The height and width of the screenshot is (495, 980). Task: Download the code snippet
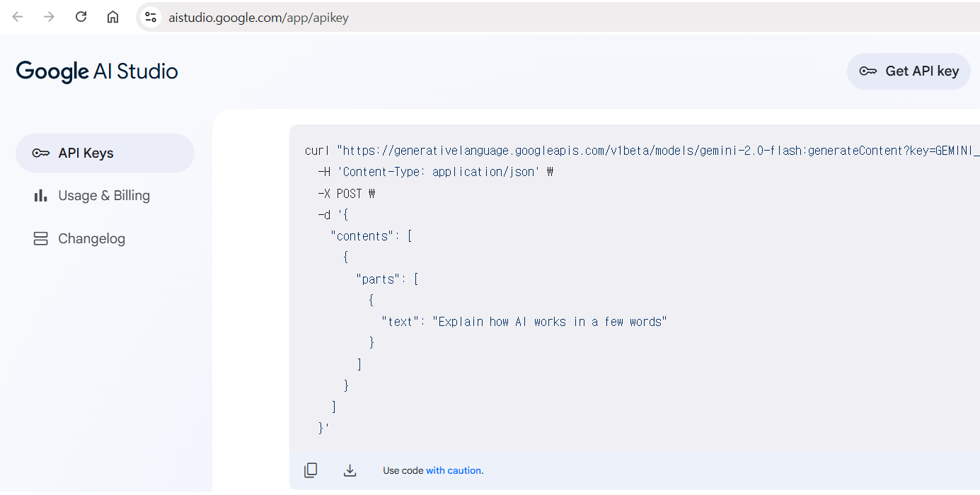(x=350, y=470)
